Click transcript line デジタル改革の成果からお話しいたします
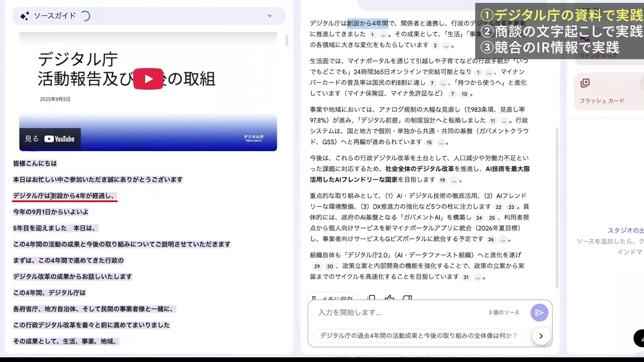The width and height of the screenshot is (644, 362). click(72, 277)
